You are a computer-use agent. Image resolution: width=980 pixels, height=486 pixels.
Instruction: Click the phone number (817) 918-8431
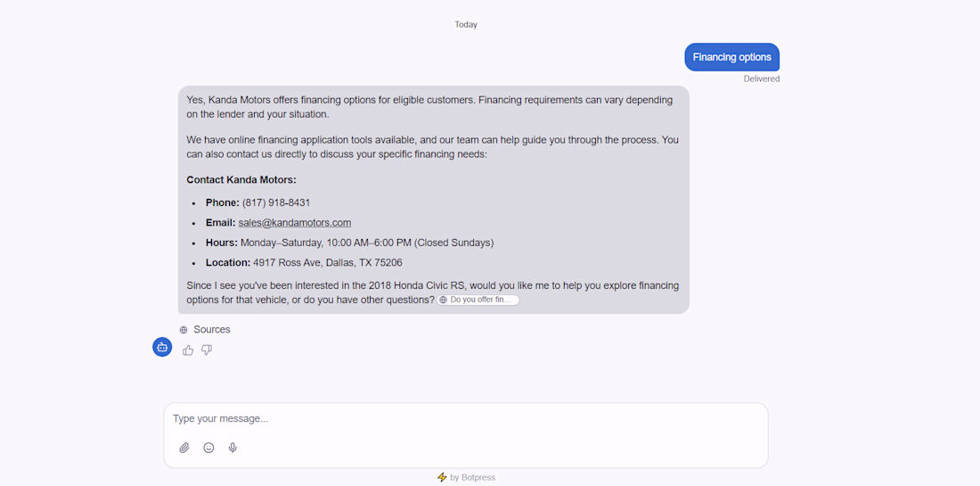[276, 202]
